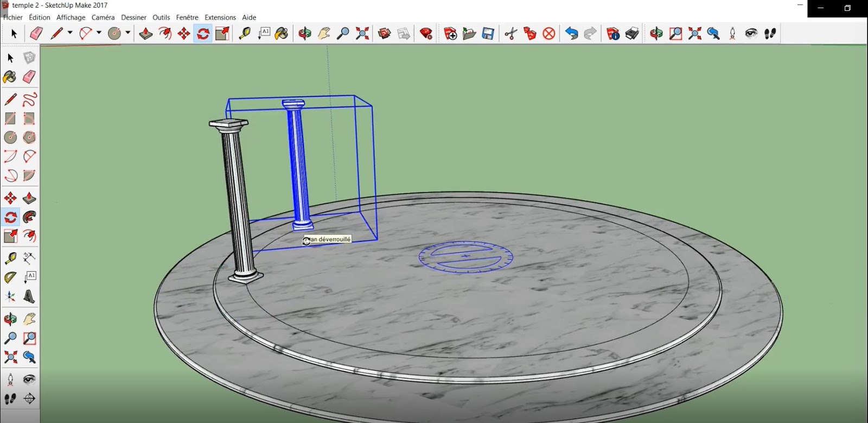Viewport: 868px width, 423px height.
Task: Pick the Push/Pull tool in the top toolbar
Action: (x=145, y=34)
